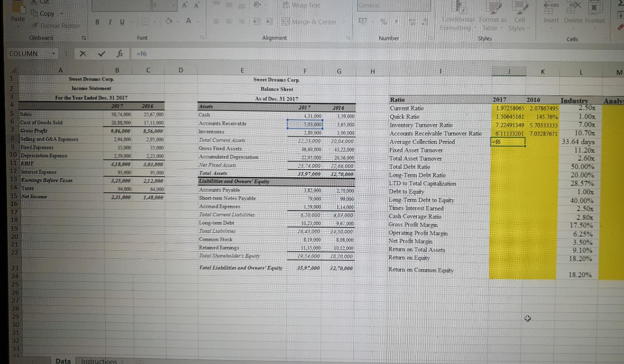The width and height of the screenshot is (624, 364).
Task: Open Clipboard pane dialog launcher
Action: tap(84, 38)
